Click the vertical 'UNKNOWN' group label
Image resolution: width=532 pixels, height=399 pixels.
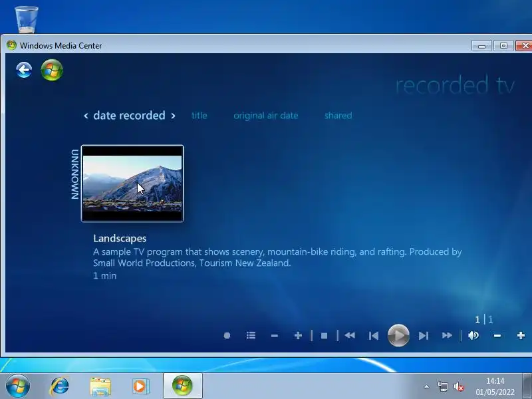[x=75, y=174]
